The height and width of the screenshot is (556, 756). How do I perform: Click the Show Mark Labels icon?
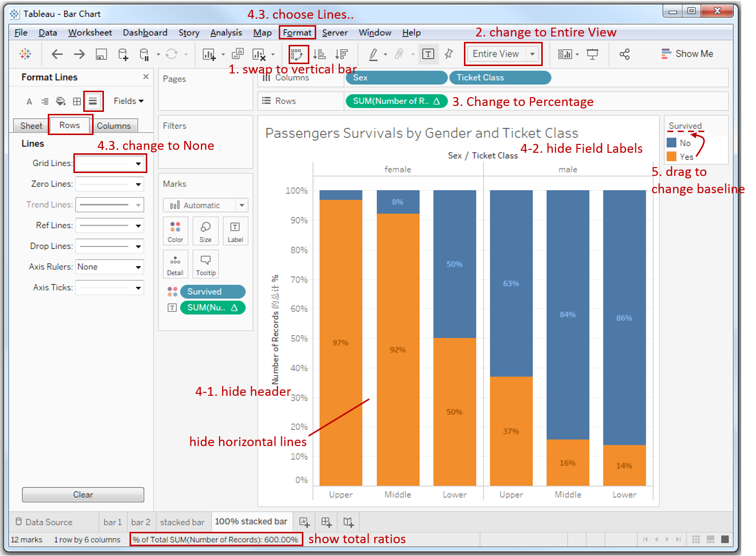pyautogui.click(x=428, y=54)
